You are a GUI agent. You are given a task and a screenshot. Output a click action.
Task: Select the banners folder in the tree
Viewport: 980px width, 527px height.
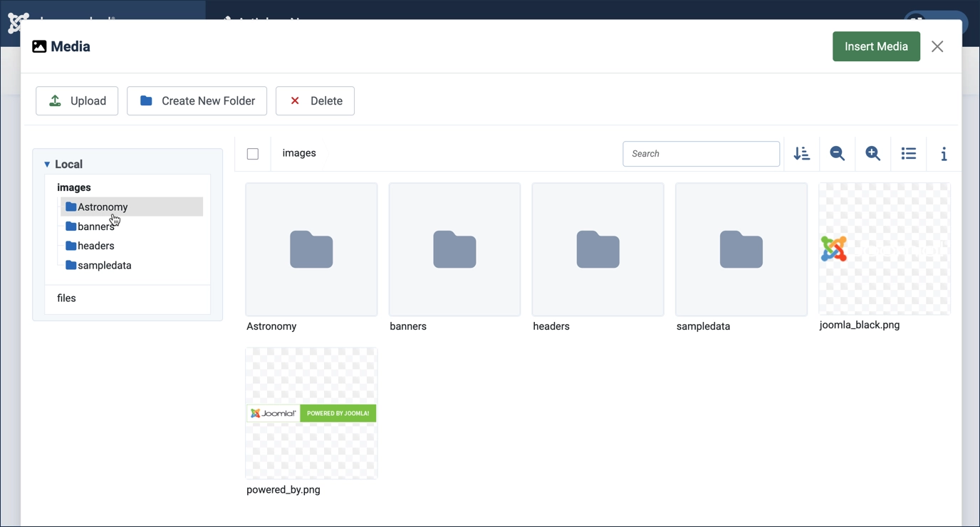click(95, 226)
